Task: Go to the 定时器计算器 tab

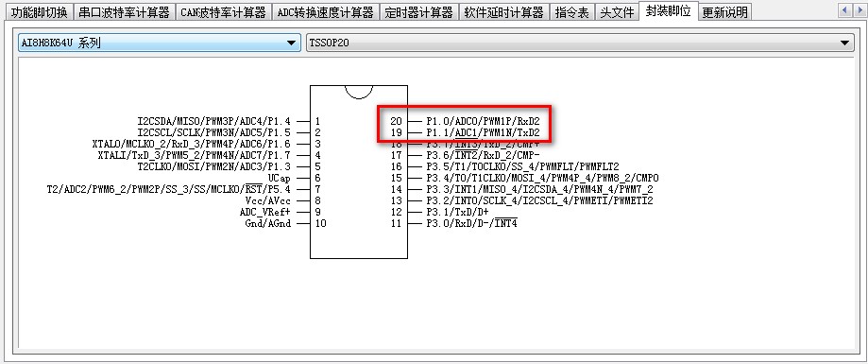Action: [x=419, y=12]
